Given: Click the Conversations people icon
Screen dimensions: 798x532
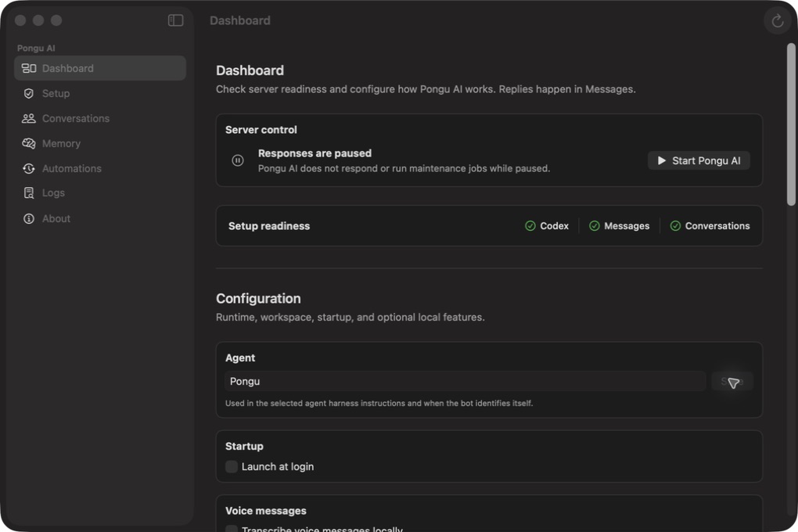Looking at the screenshot, I should pos(29,118).
